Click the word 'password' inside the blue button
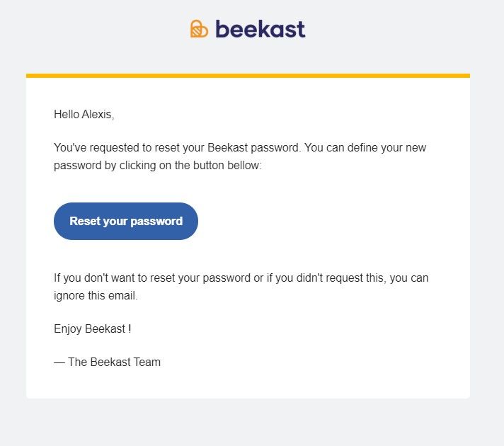 coord(156,222)
